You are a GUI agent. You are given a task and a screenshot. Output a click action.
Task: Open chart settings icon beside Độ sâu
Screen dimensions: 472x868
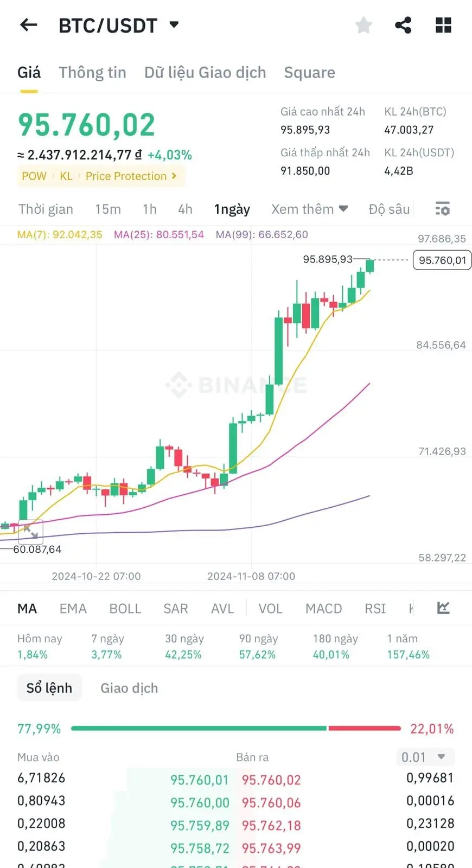pos(443,209)
